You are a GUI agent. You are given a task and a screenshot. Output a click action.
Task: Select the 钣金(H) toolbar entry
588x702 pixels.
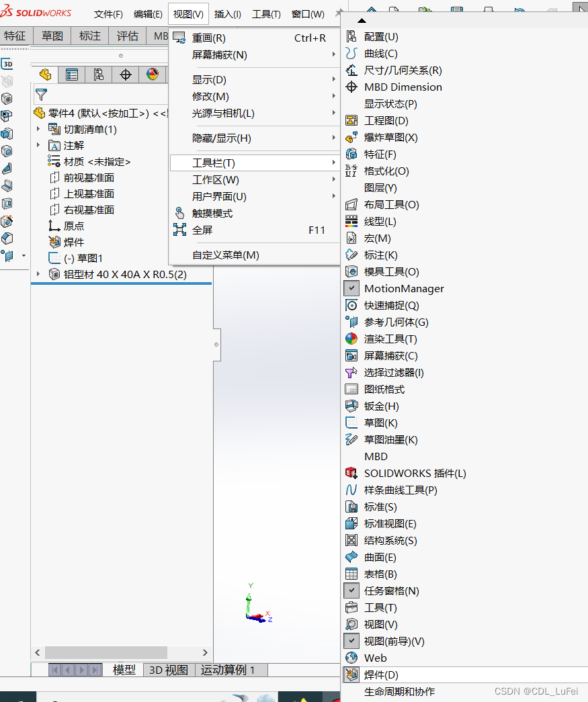(381, 406)
